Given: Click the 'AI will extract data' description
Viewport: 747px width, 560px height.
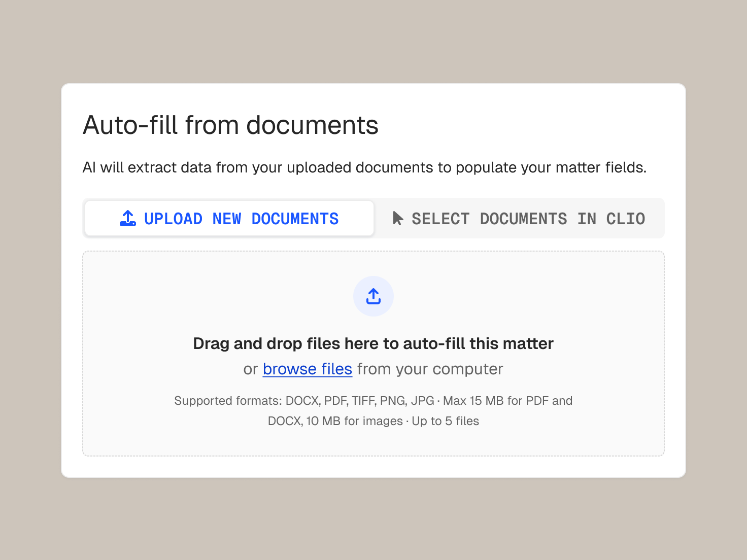Looking at the screenshot, I should coord(364,167).
